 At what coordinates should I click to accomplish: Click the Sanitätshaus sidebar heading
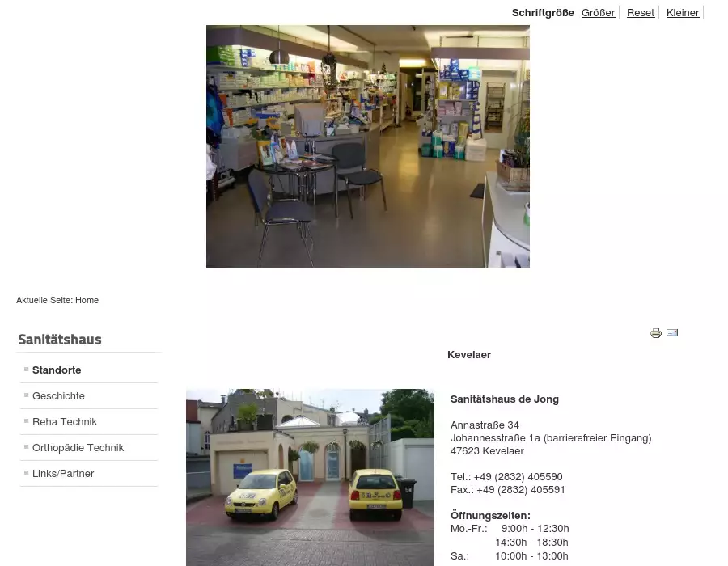(60, 340)
